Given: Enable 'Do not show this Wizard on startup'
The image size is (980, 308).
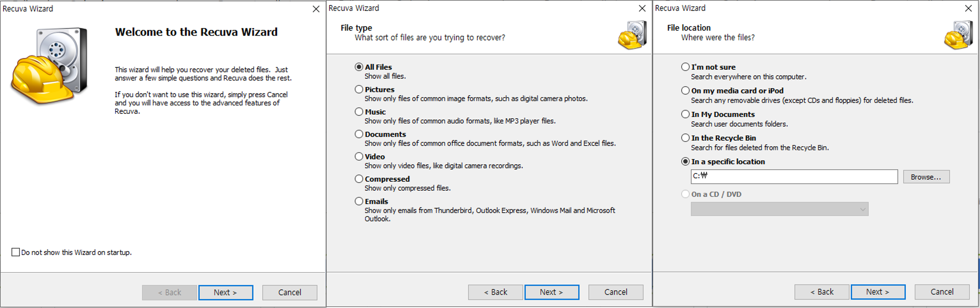Looking at the screenshot, I should (16, 252).
